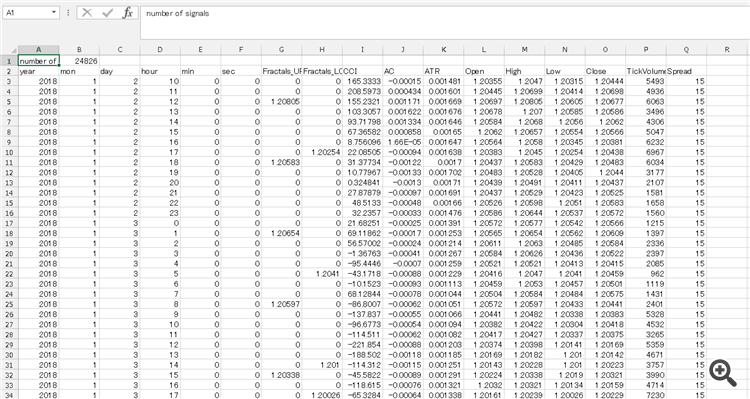Click Fractals_LO value 1.20026
The image size is (750, 399).
pos(322,395)
